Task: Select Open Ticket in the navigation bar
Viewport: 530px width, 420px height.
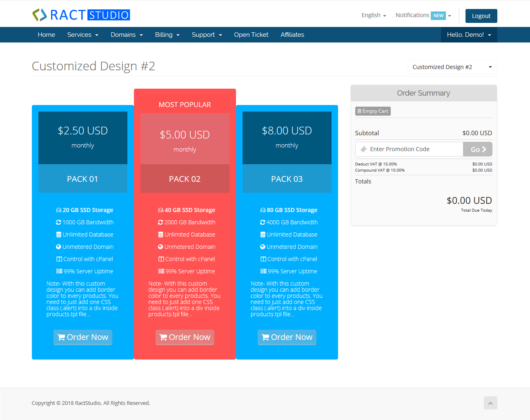Action: point(251,35)
